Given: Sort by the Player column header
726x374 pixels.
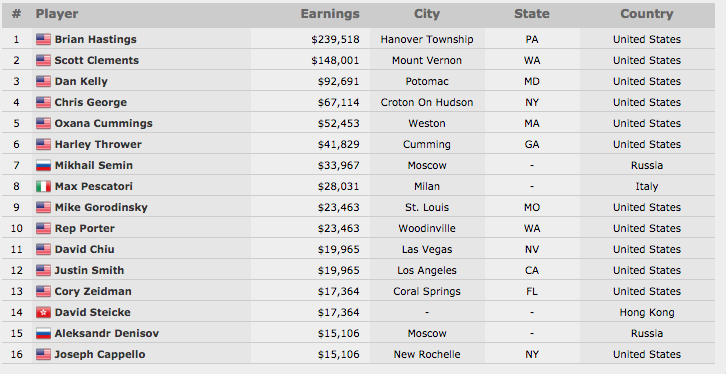Looking at the screenshot, I should (x=57, y=14).
